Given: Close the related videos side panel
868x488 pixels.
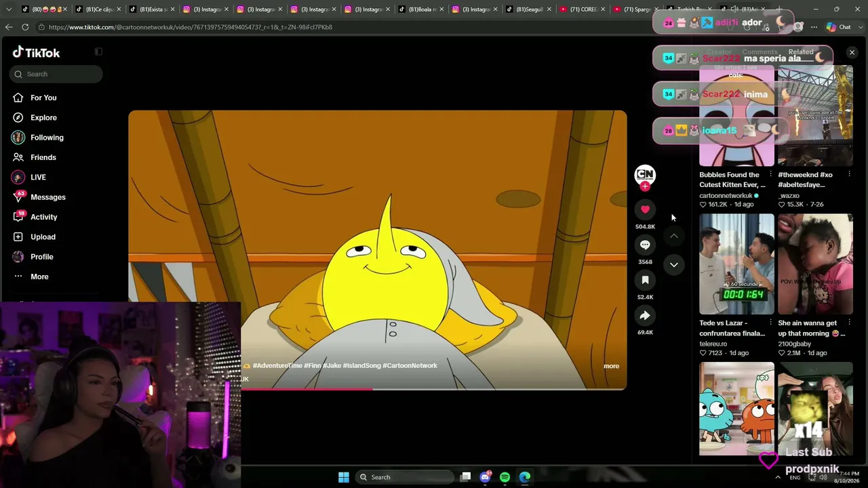Looking at the screenshot, I should pos(852,52).
